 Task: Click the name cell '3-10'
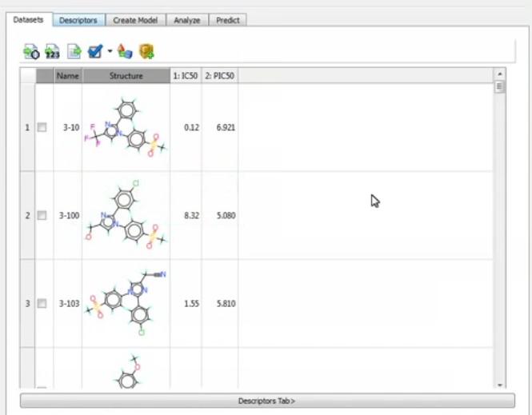point(71,127)
